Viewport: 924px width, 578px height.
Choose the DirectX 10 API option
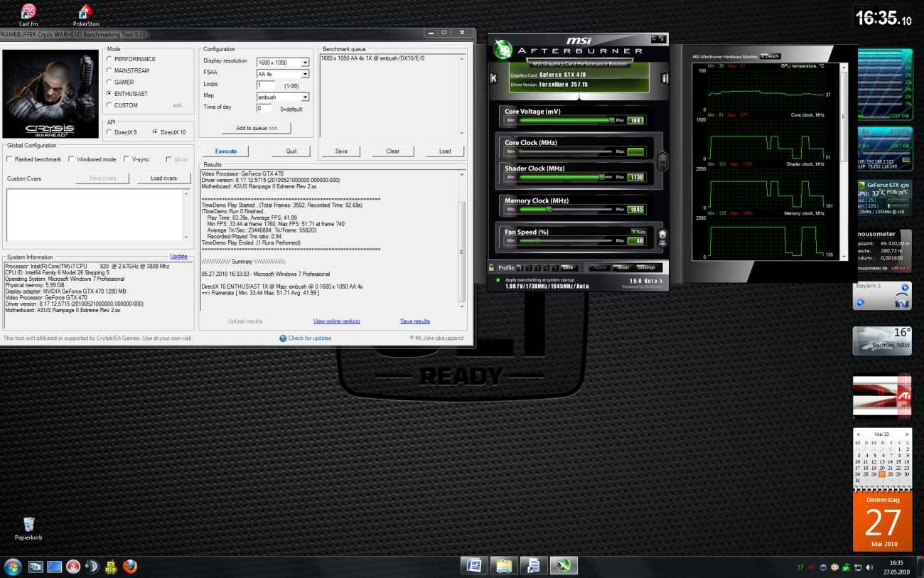[156, 132]
